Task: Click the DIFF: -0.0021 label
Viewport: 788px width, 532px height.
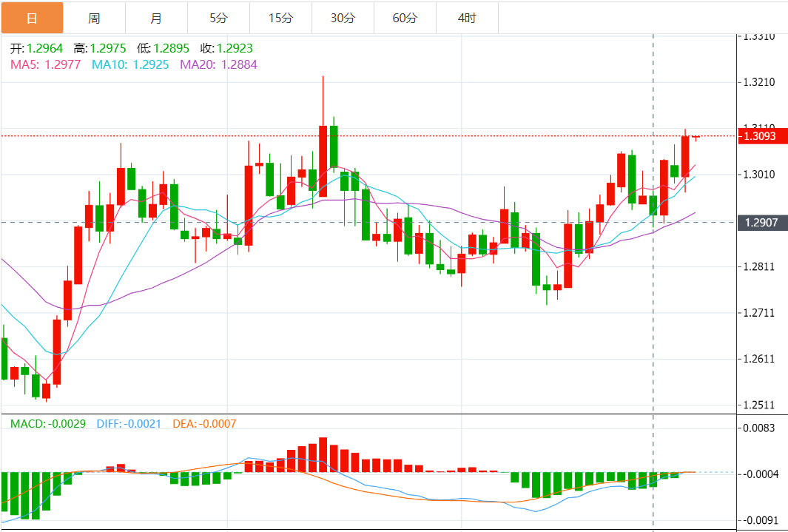Action: coord(129,423)
